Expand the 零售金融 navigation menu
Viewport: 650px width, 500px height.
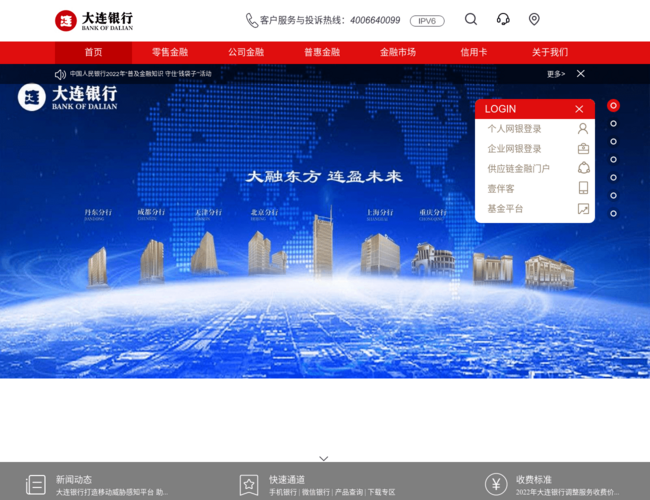tap(170, 52)
